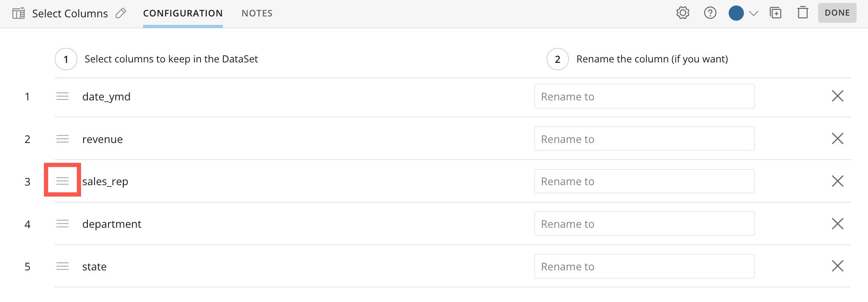Image resolution: width=868 pixels, height=302 pixels.
Task: Click the DONE button
Action: pyautogui.click(x=837, y=13)
